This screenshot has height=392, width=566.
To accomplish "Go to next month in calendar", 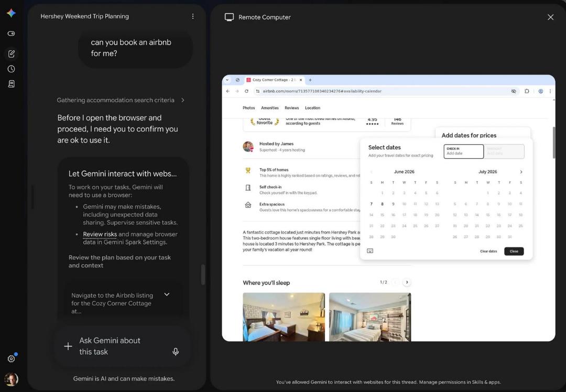I will (521, 172).
